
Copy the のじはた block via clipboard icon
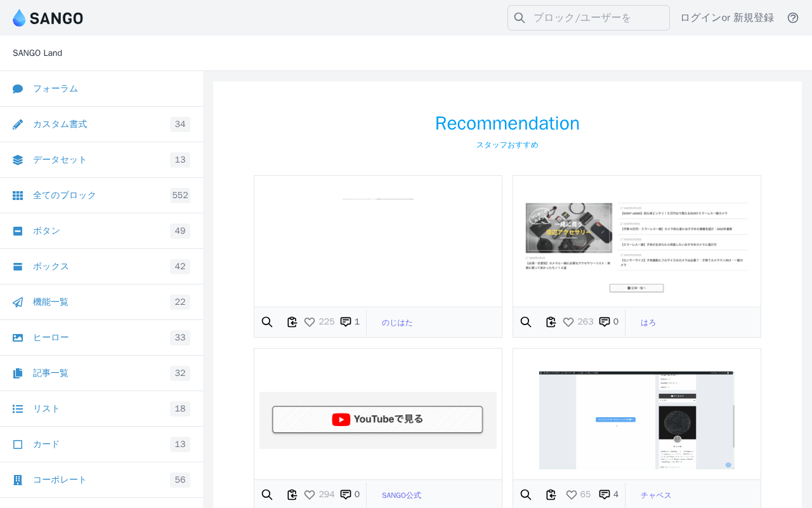pos(292,322)
